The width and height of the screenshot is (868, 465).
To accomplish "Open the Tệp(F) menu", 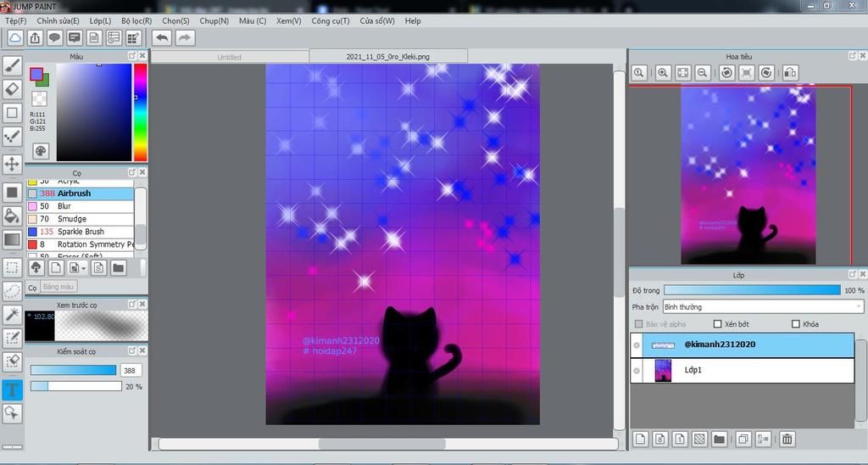I will coord(16,20).
